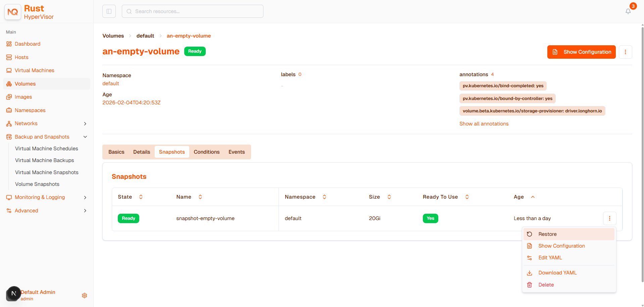
Task: Click the default namespace link
Action: coord(111,84)
